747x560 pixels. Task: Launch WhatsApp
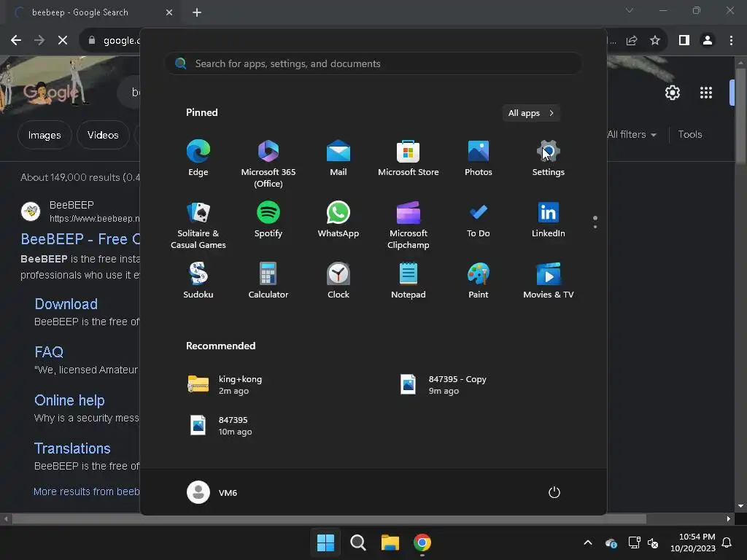[338, 219]
